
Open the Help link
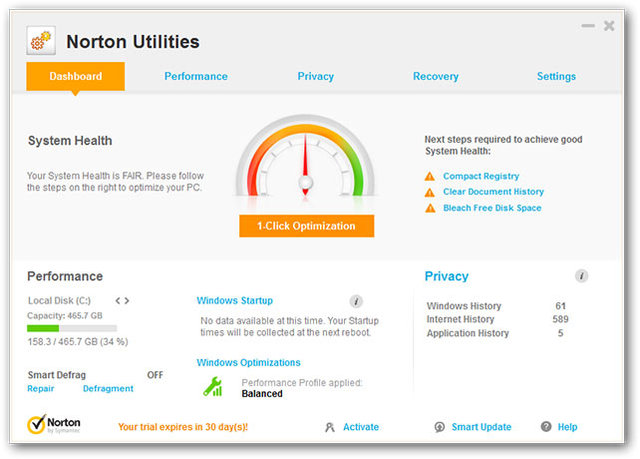click(567, 427)
